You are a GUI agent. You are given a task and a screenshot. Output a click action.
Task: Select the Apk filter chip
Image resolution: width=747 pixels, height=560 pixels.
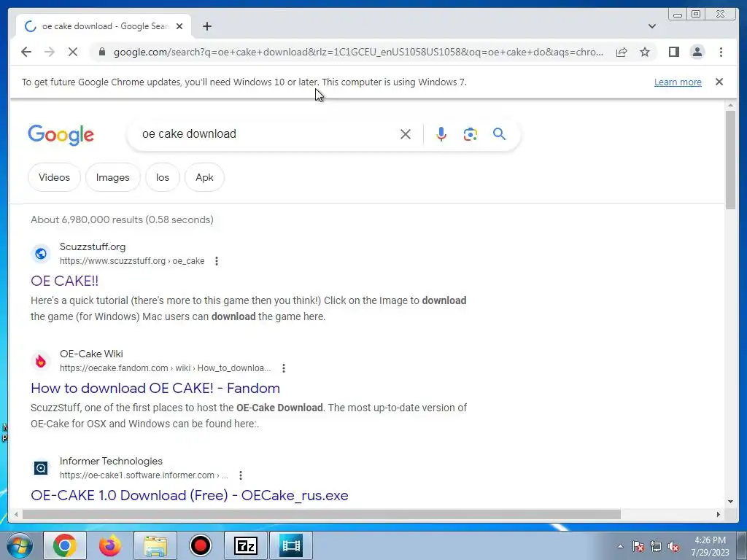204,177
